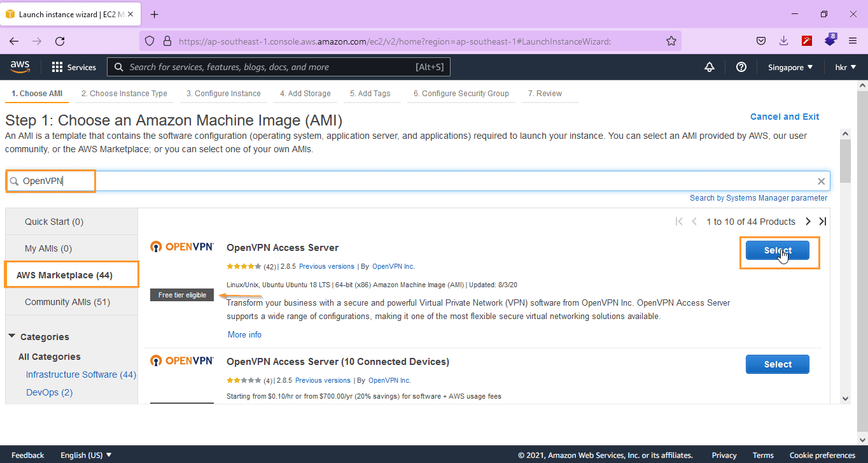Click the first OpenVPN product logo
Screen dimensions: 868x463
pos(182,247)
